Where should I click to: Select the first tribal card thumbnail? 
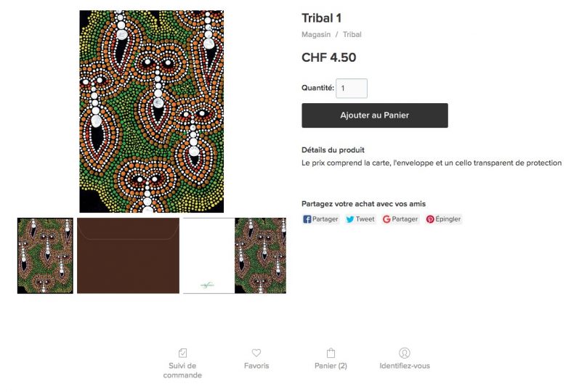(x=45, y=256)
